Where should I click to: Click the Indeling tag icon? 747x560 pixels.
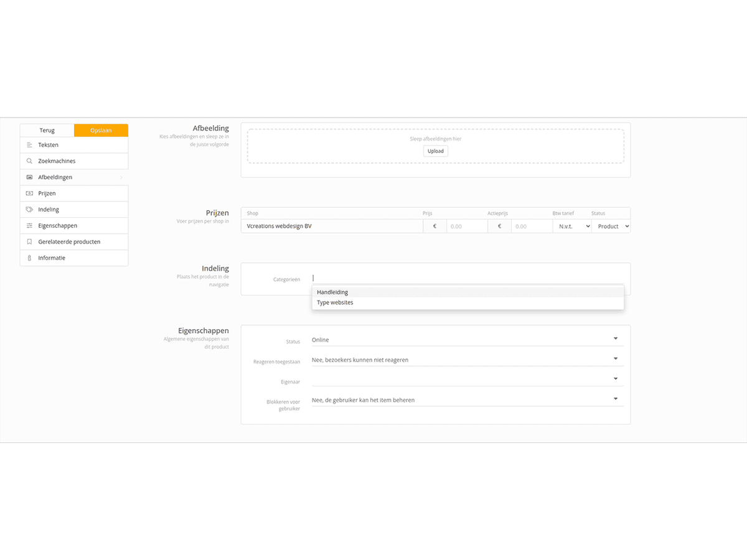pyautogui.click(x=29, y=210)
